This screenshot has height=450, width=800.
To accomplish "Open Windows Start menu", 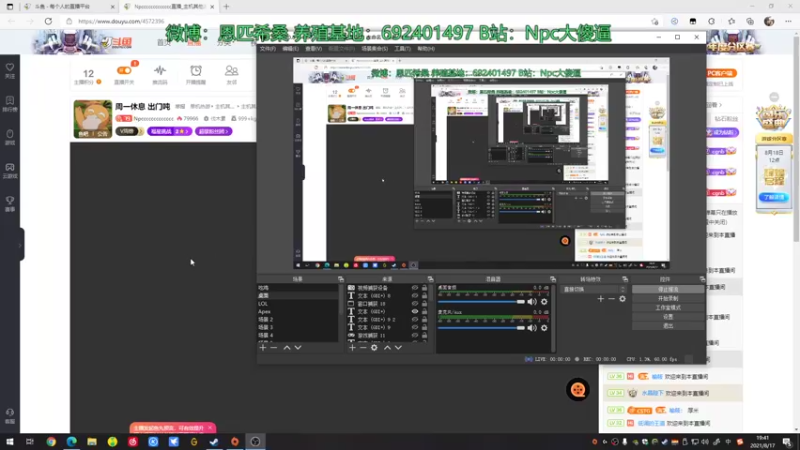I will point(10,442).
